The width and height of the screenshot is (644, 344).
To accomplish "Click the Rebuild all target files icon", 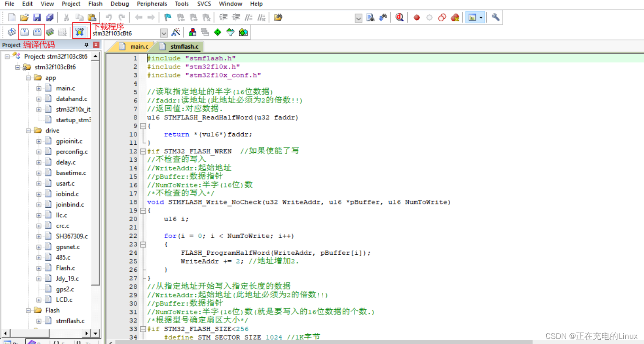I will 37,32.
